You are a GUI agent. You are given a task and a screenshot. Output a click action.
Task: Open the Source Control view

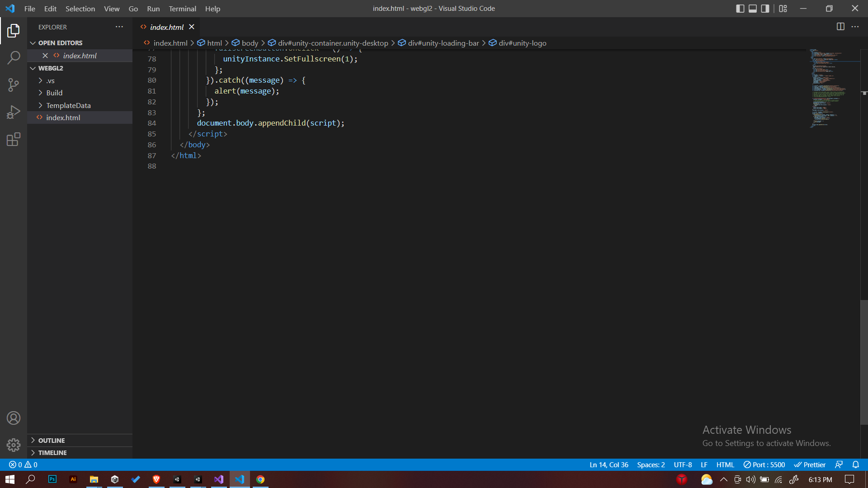[14, 84]
